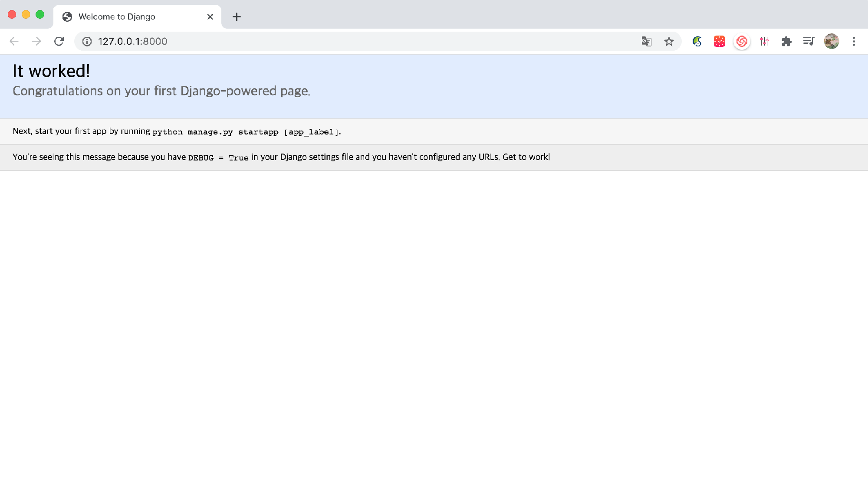868x504 pixels.
Task: Open the media controls music icon
Action: [809, 41]
